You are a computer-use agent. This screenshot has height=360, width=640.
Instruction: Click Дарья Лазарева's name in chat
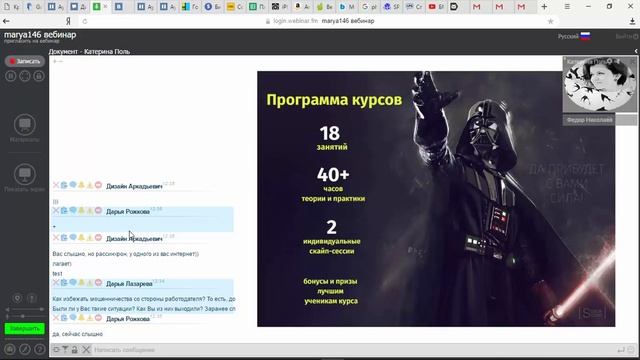pos(129,284)
